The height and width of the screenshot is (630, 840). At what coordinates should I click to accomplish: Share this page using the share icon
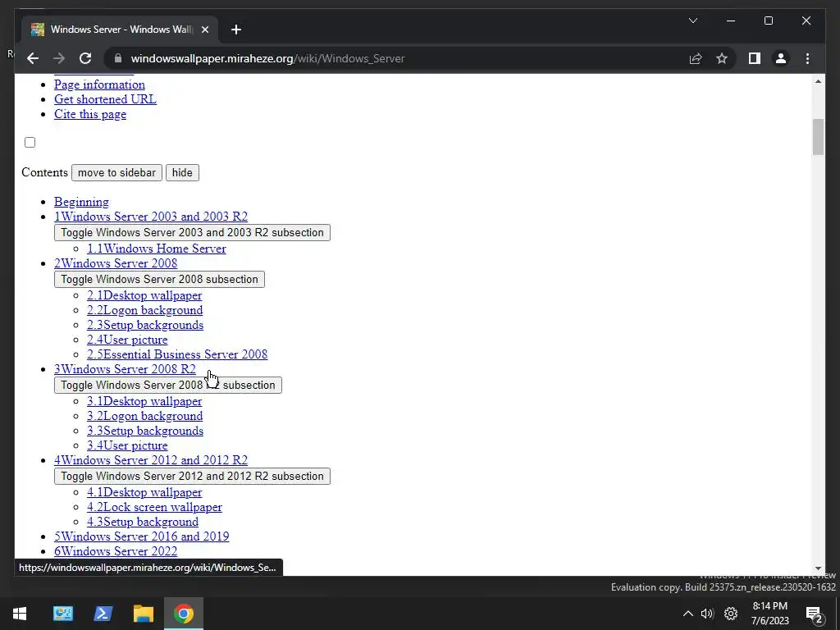tap(696, 58)
